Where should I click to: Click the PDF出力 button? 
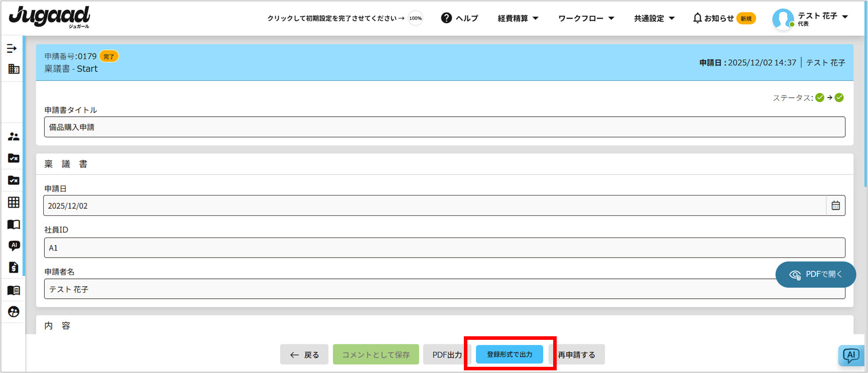coord(446,354)
